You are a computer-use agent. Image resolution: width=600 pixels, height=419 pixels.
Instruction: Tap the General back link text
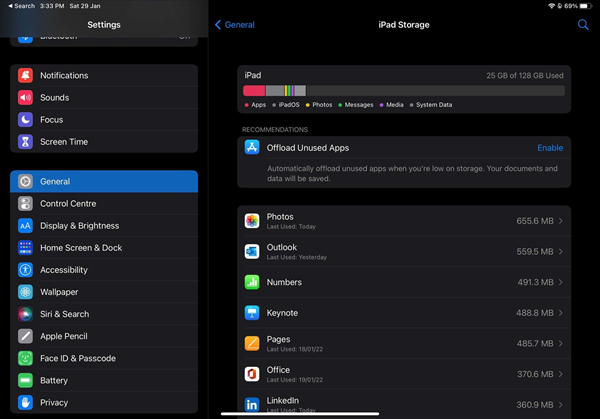click(240, 25)
